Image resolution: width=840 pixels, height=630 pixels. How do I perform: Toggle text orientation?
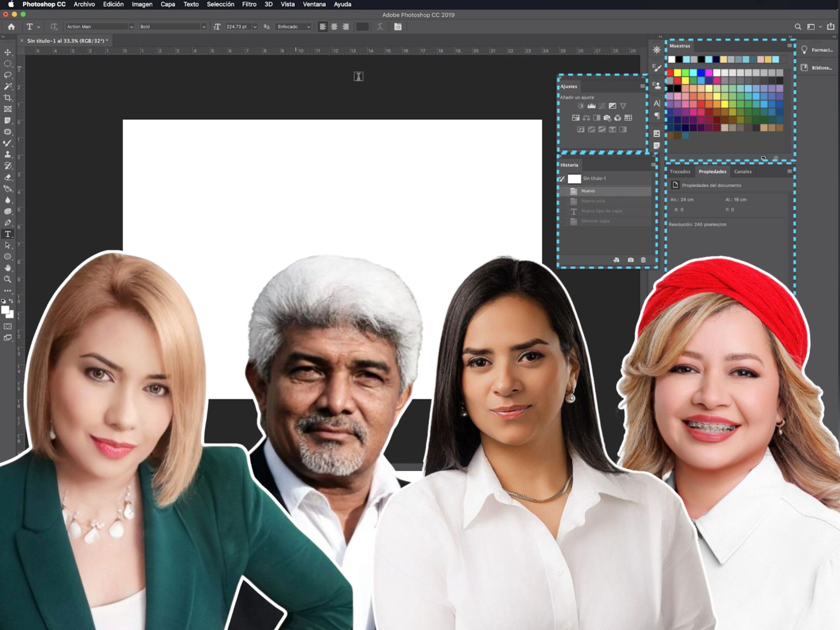53,27
